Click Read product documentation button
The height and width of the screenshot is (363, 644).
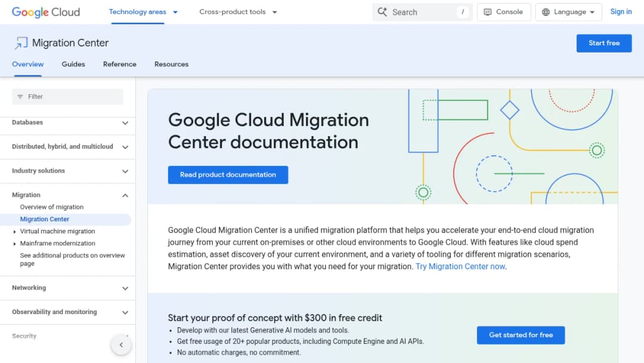click(x=228, y=175)
